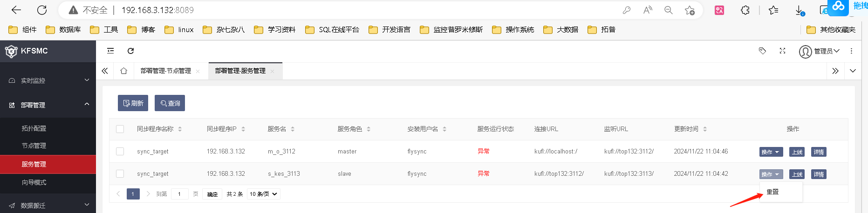Expand the 实时监控 sidebar menu

coord(48,80)
